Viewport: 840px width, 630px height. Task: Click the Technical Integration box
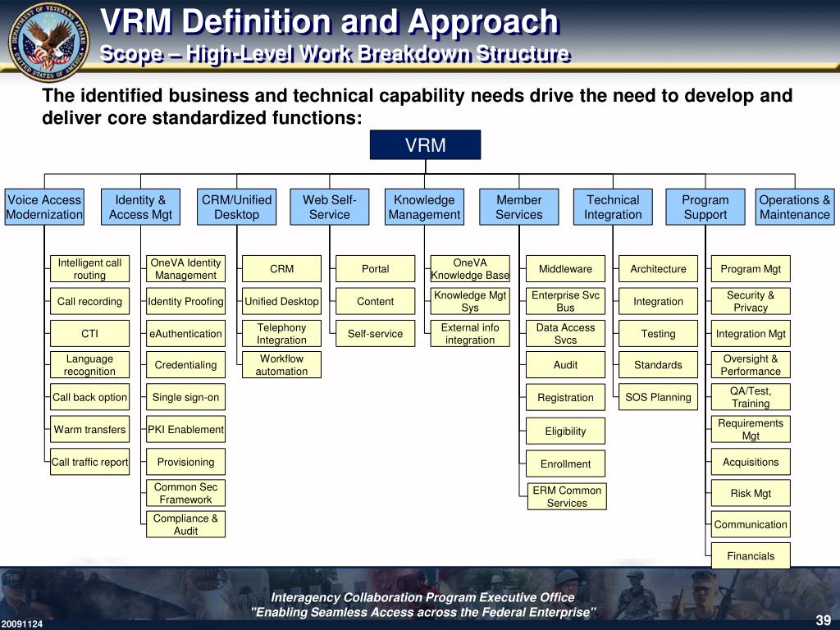[613, 206]
